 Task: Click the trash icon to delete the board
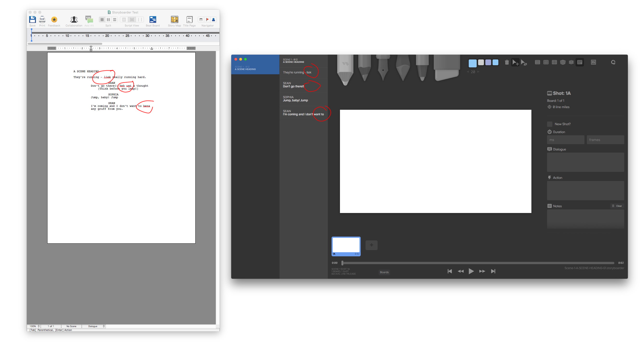click(507, 62)
